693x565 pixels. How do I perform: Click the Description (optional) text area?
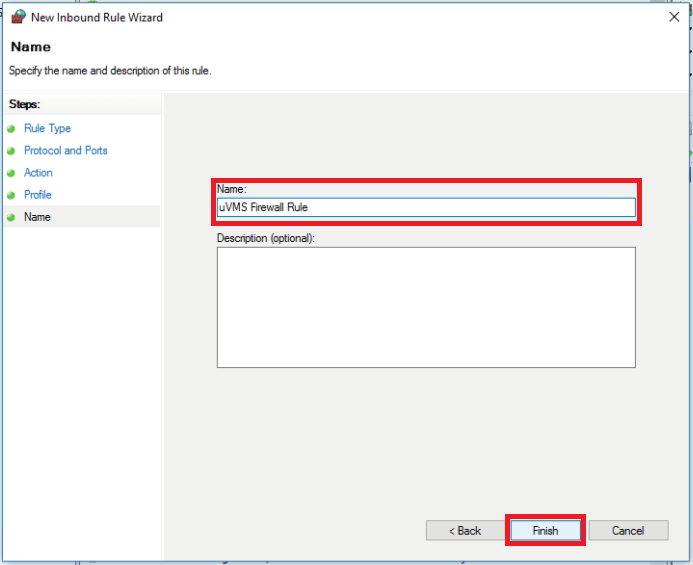pyautogui.click(x=426, y=307)
